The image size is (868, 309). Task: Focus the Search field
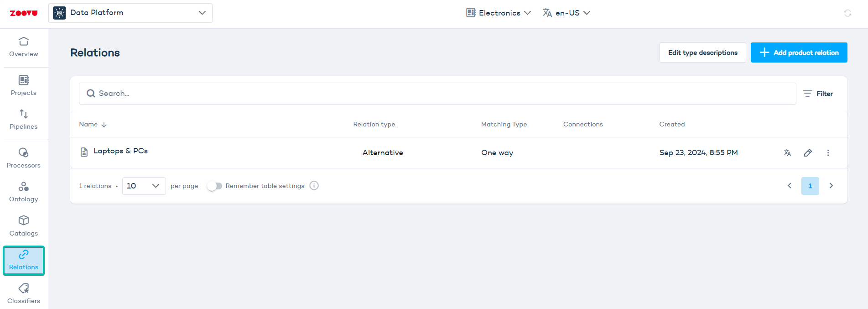click(x=437, y=94)
